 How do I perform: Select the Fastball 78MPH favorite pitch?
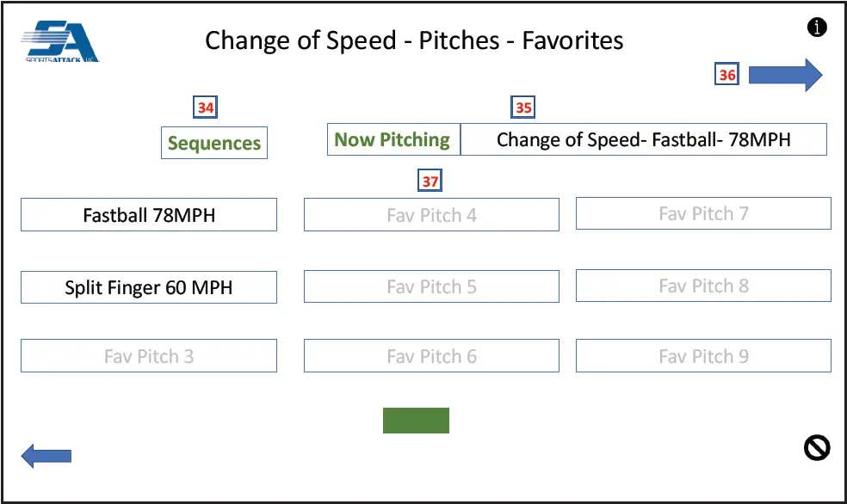pyautogui.click(x=149, y=215)
